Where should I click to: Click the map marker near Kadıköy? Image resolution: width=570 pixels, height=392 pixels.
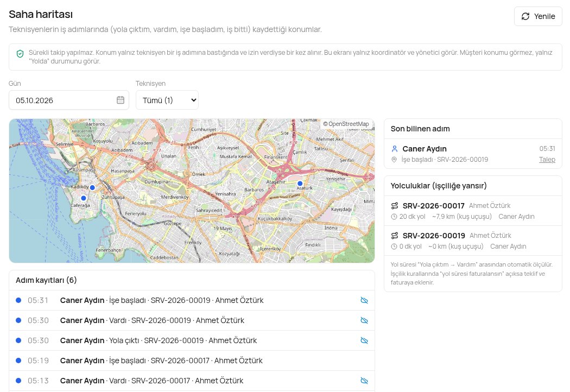tap(92, 187)
